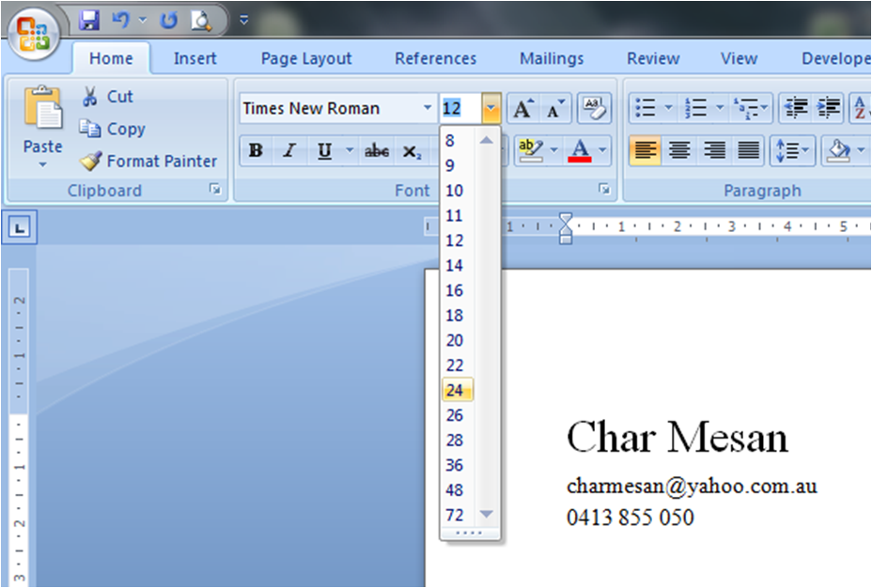Click the tab selector button on ruler
The width and height of the screenshot is (872, 588).
20,227
